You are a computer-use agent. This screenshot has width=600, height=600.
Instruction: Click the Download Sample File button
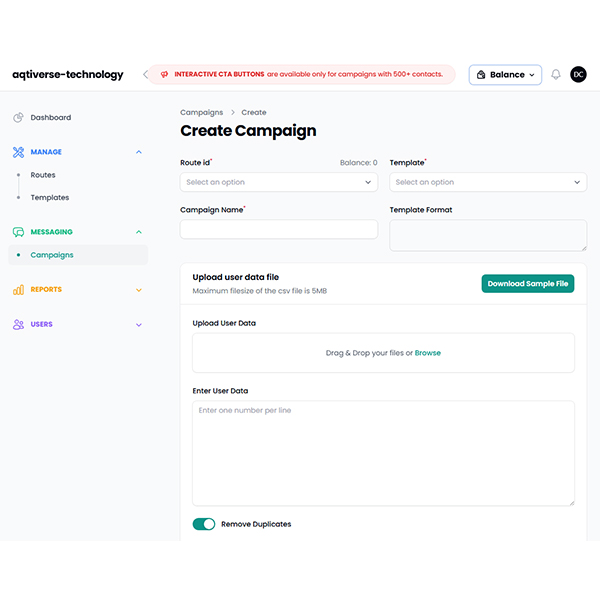pos(527,284)
